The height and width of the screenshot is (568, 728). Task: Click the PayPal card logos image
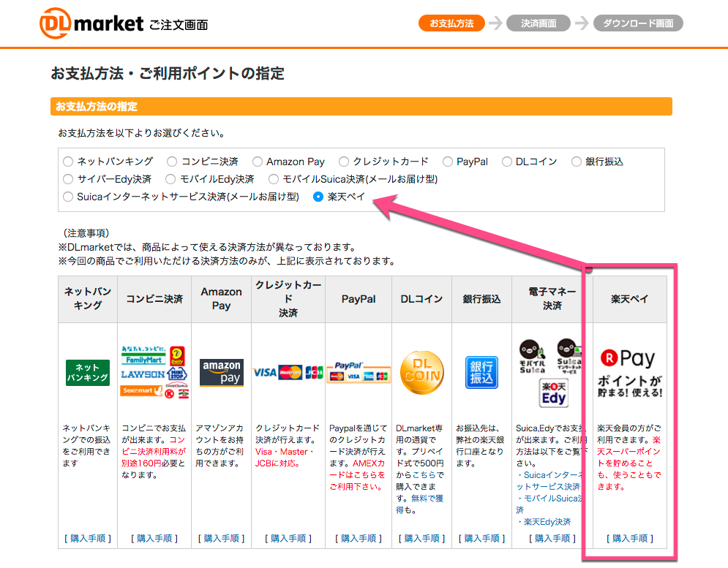tap(359, 372)
